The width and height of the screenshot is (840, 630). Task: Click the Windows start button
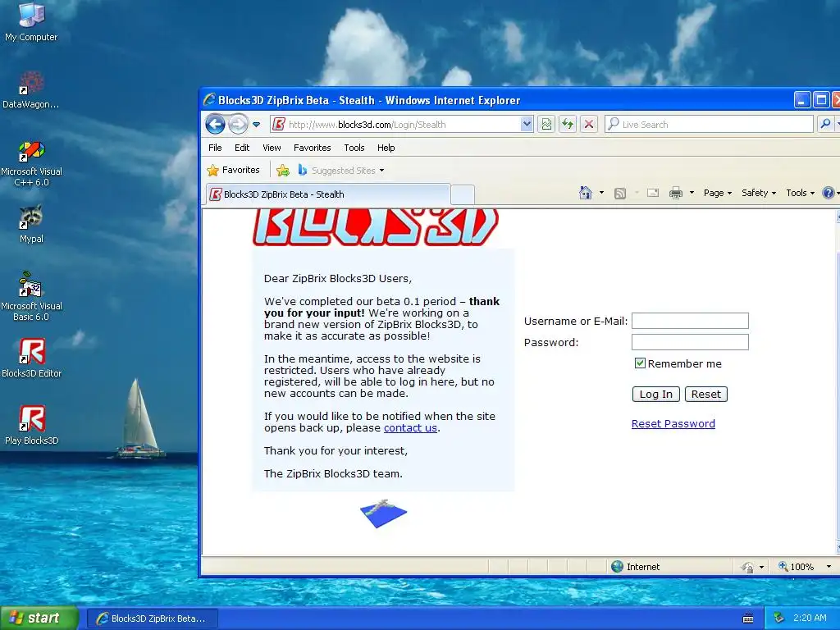[39, 619]
